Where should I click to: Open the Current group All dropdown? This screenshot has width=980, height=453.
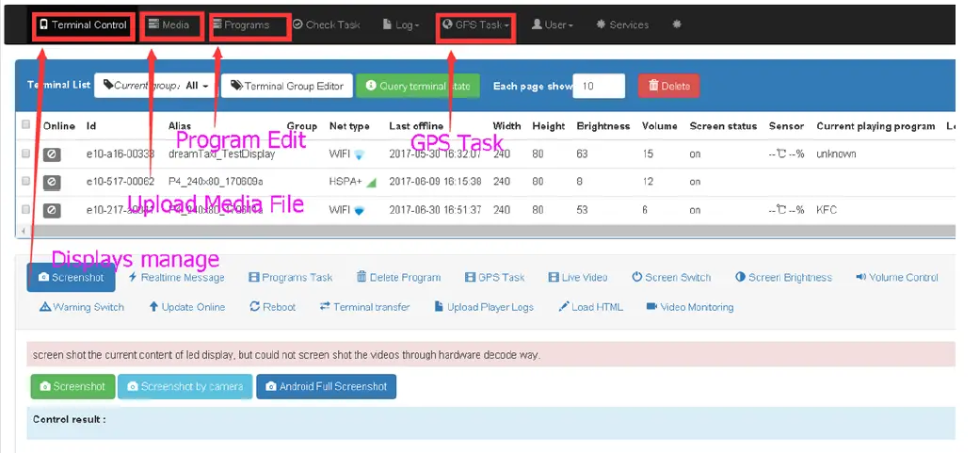coord(155,86)
